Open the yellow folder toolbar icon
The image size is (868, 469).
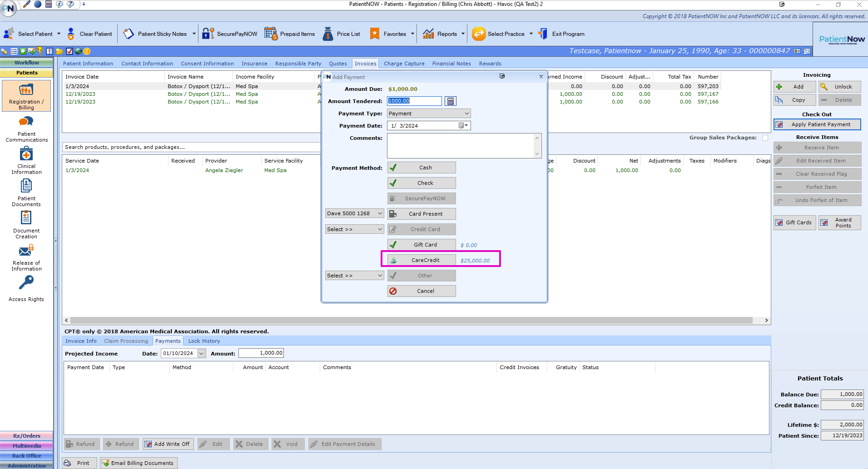point(59,51)
